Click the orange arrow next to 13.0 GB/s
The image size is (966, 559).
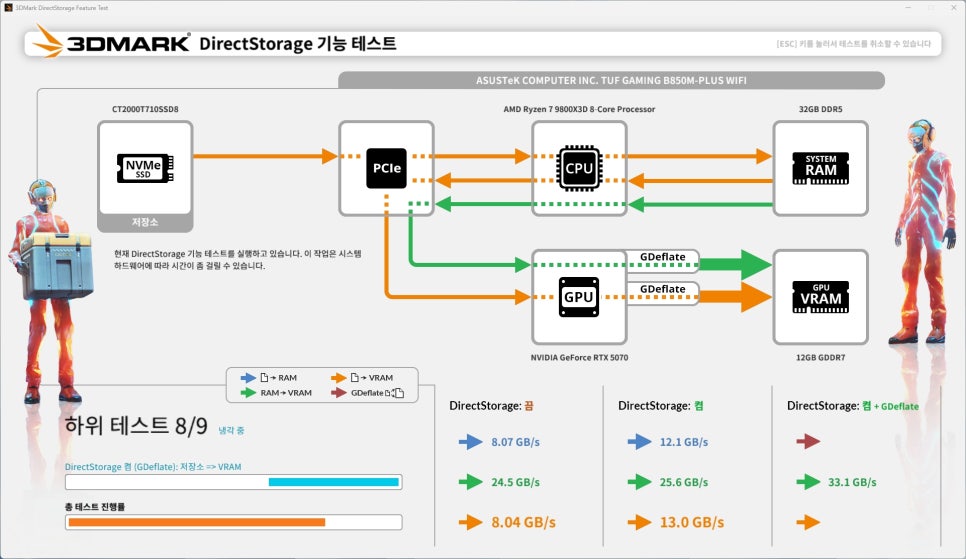[639, 523]
